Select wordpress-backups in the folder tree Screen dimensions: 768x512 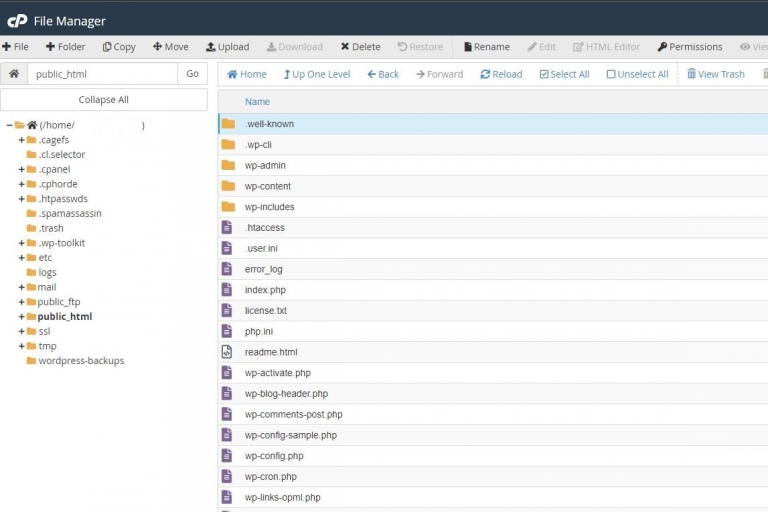(x=81, y=361)
